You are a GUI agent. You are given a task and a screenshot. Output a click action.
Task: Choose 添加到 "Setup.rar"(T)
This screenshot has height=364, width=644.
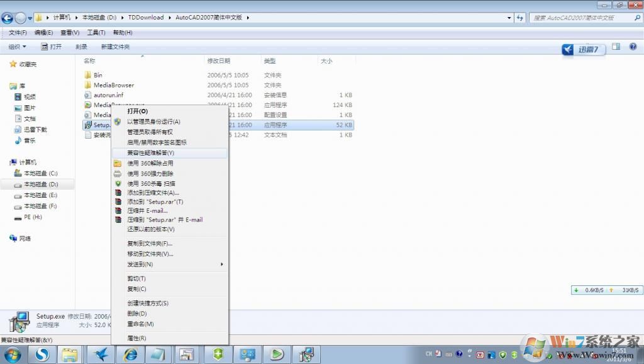(169, 202)
